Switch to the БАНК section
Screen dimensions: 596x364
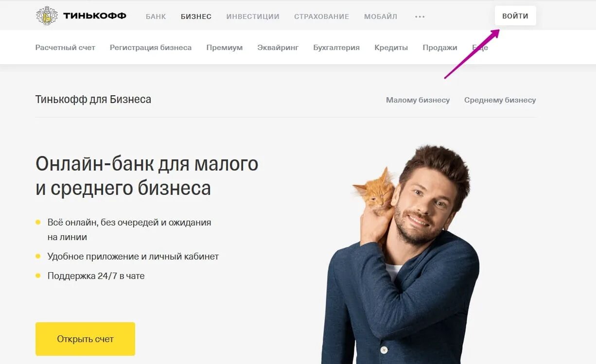click(x=156, y=17)
